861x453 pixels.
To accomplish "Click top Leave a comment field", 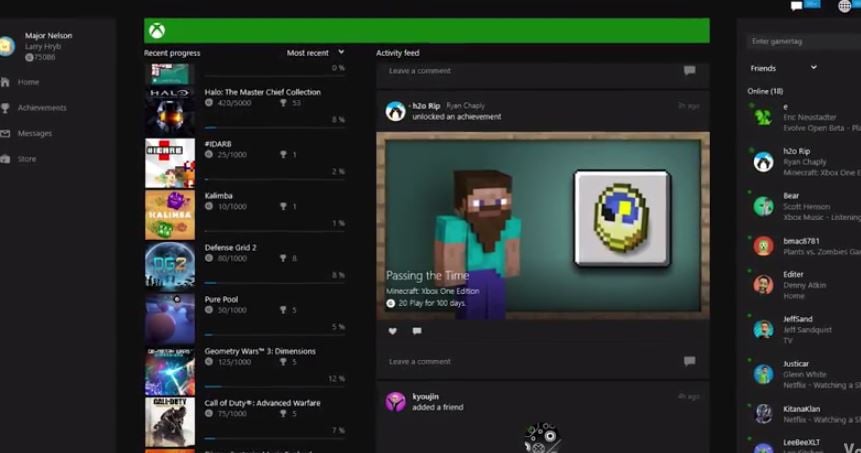I will pos(420,71).
